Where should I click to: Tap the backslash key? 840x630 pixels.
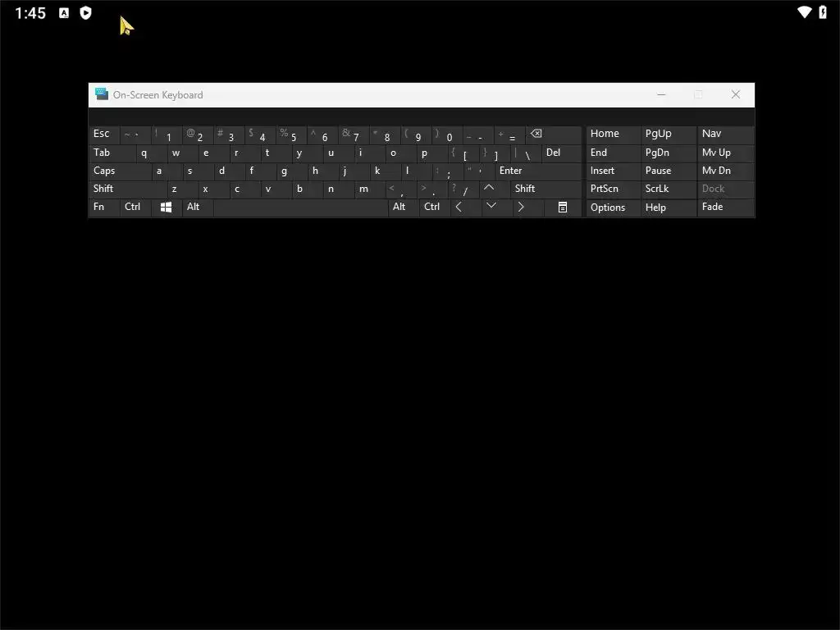tap(526, 153)
